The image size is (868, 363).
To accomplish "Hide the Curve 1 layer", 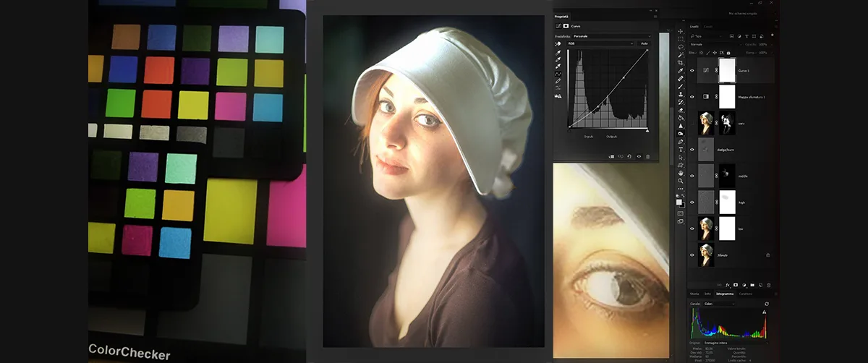I will [692, 71].
